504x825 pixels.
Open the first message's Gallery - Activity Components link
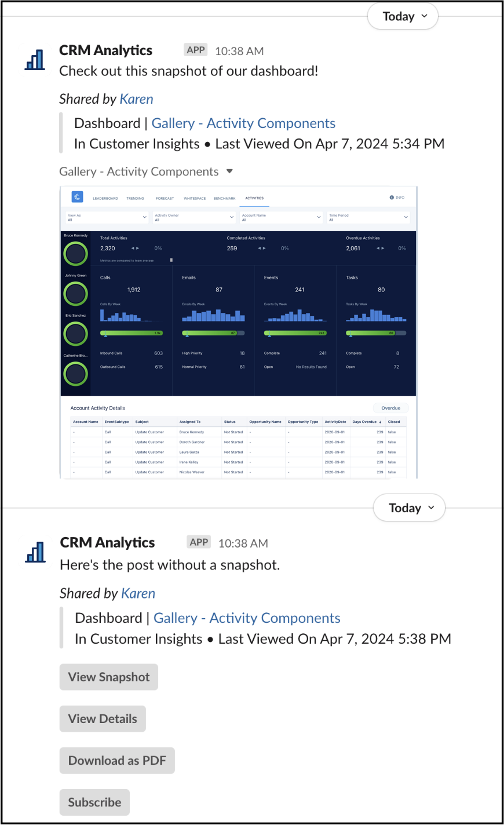point(243,123)
